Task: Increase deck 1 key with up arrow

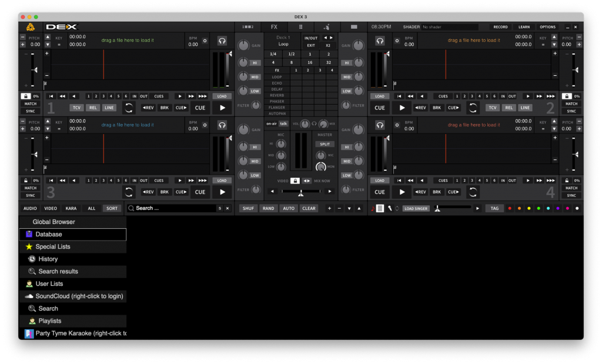Action: (x=48, y=37)
